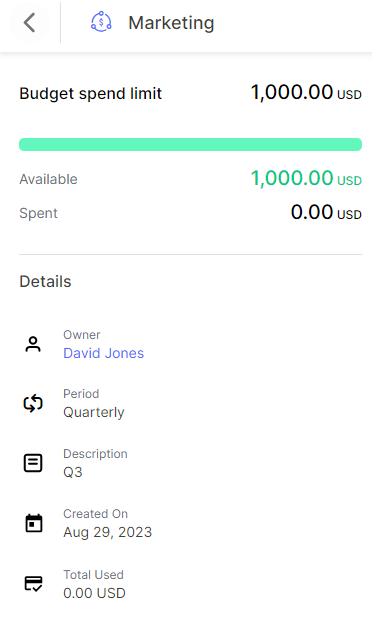Go back using the left chevron arrow
The image size is (372, 619).
point(30,23)
